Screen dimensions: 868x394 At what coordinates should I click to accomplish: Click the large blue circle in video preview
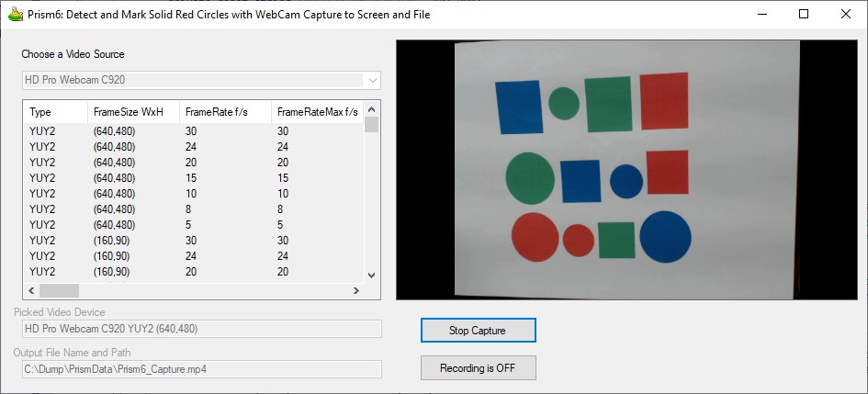tap(665, 236)
